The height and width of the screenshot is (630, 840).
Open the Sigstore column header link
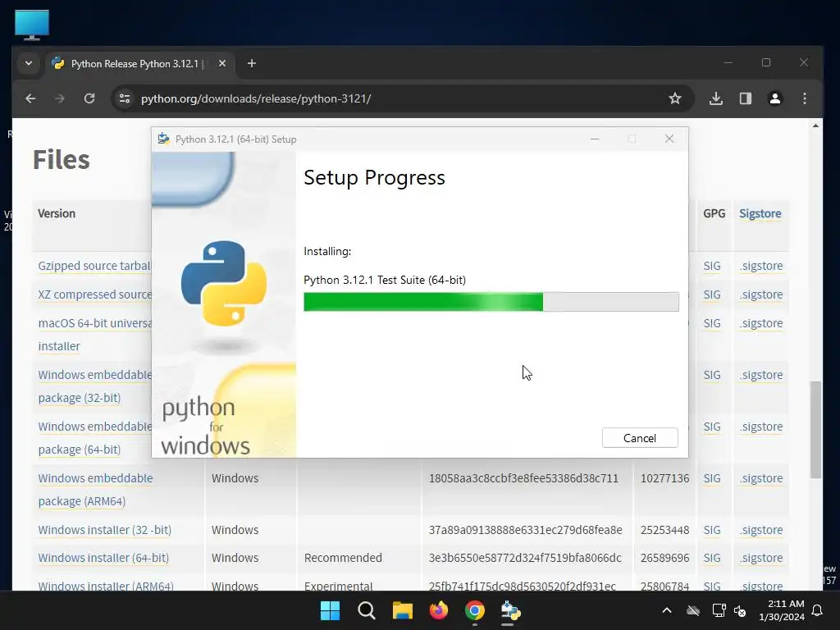coord(760,213)
